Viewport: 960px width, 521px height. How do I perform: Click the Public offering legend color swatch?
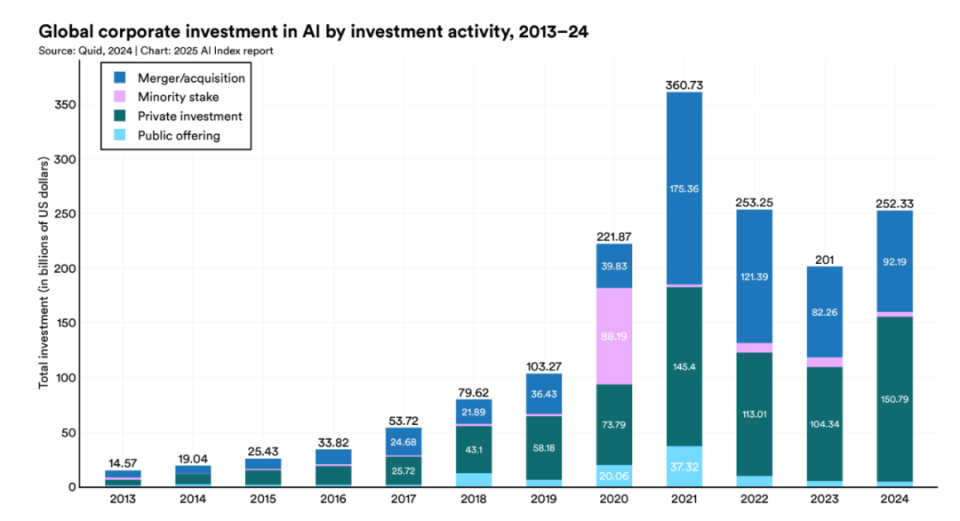[x=120, y=135]
